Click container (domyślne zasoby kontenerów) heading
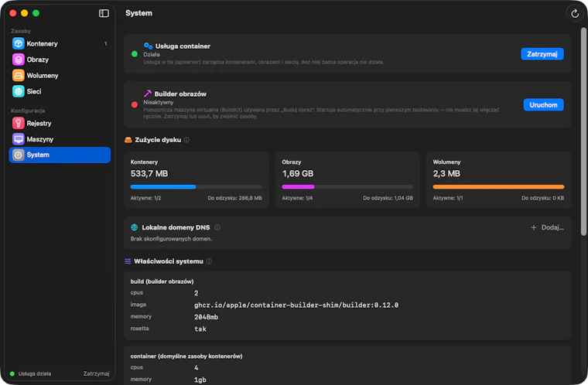This screenshot has width=588, height=385. 186,356
